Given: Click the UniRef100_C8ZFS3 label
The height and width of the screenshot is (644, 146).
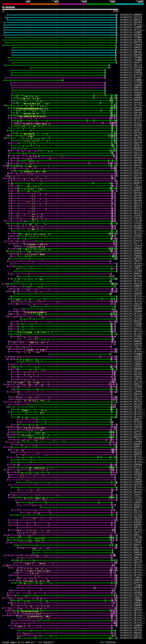Looking at the screenshot, I should [x=131, y=289].
